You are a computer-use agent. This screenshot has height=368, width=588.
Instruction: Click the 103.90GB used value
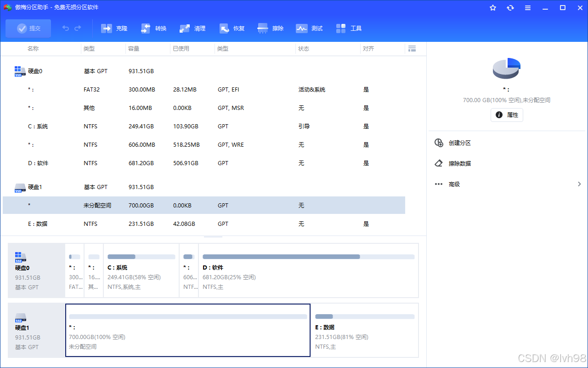(x=186, y=126)
